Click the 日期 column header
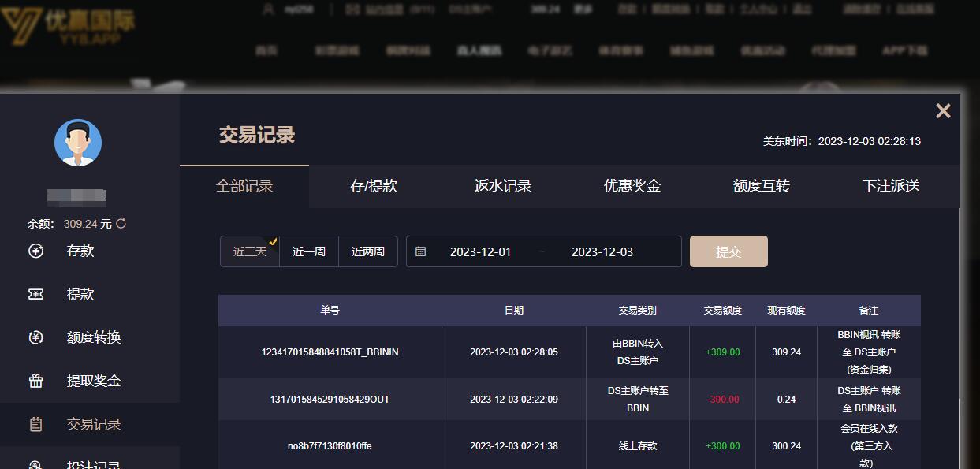This screenshot has width=980, height=469. tap(514, 311)
